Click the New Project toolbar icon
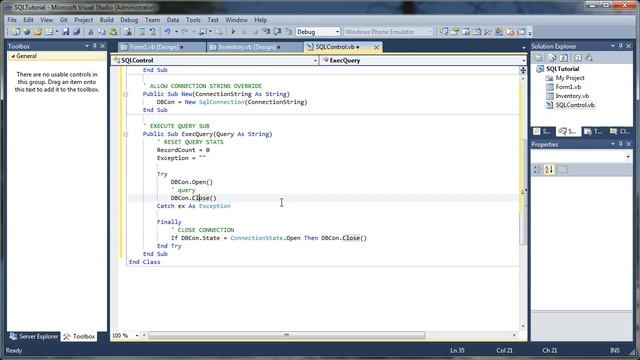The height and width of the screenshot is (360, 640). (x=16, y=32)
